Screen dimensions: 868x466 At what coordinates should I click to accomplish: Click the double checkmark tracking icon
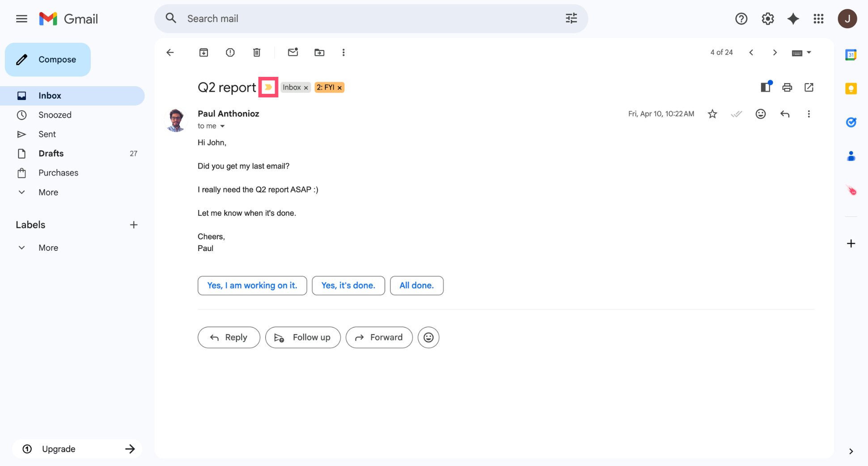point(737,114)
